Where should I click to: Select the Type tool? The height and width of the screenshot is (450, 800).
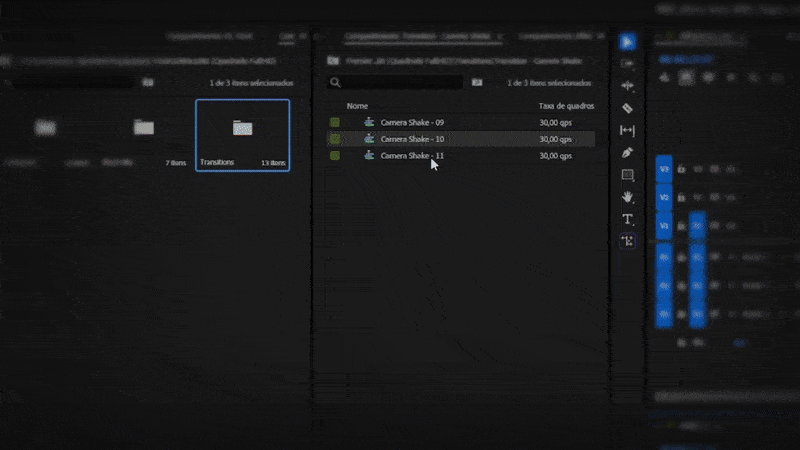tap(627, 219)
